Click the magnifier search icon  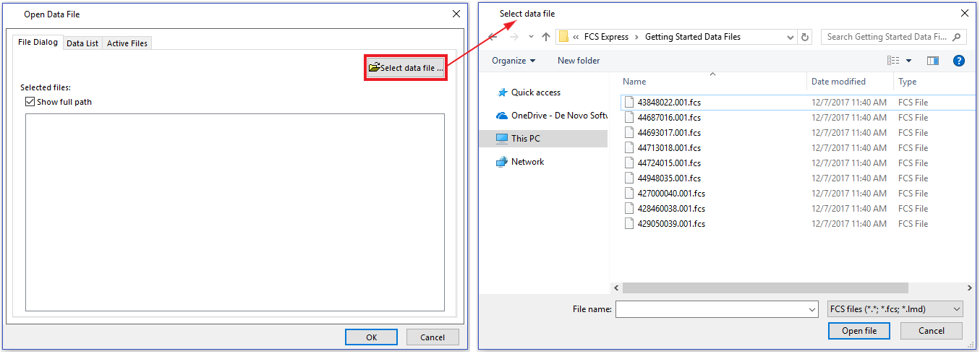957,37
